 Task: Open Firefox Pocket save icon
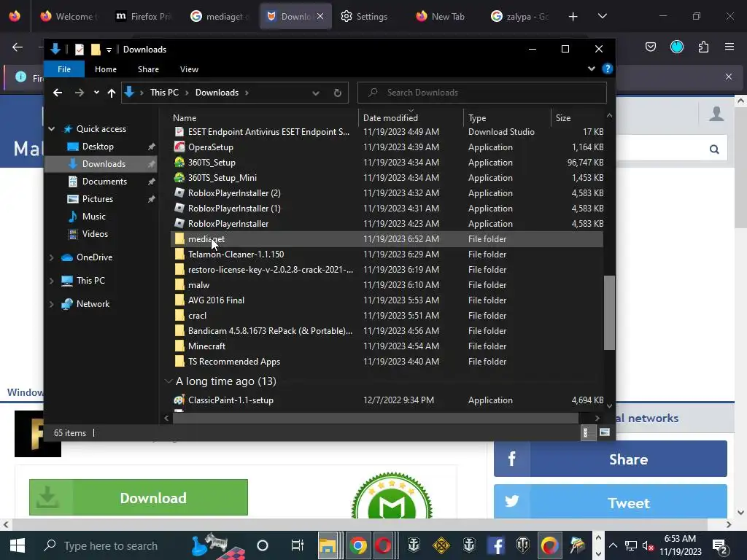tap(650, 47)
